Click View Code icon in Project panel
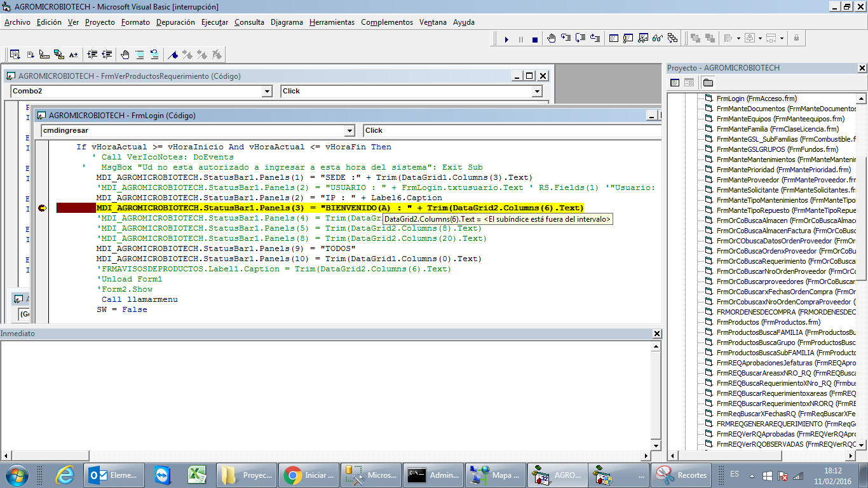The image size is (868, 488). click(675, 83)
